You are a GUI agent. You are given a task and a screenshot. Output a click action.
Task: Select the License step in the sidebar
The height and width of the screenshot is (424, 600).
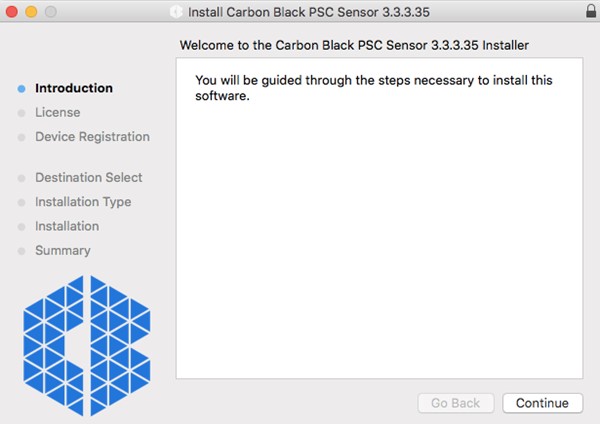tap(57, 112)
